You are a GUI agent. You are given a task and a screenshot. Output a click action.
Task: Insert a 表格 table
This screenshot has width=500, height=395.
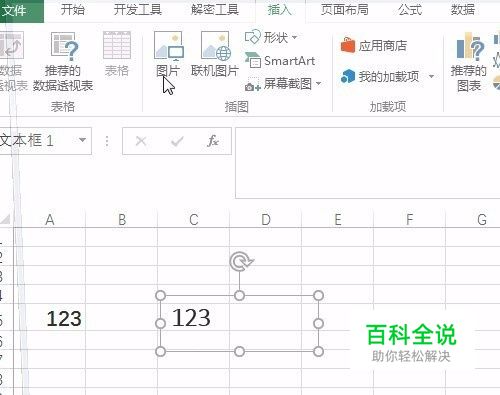click(x=117, y=54)
